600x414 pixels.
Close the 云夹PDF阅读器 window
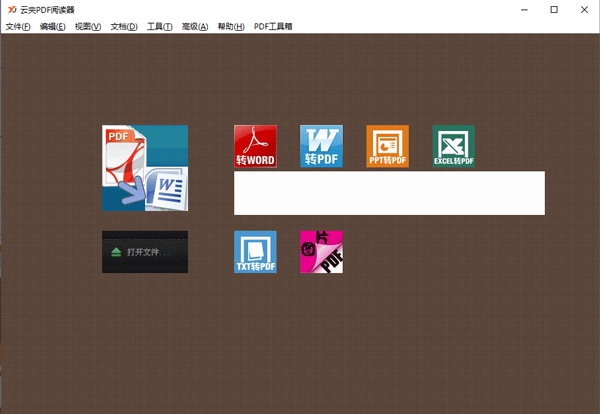pyautogui.click(x=584, y=10)
